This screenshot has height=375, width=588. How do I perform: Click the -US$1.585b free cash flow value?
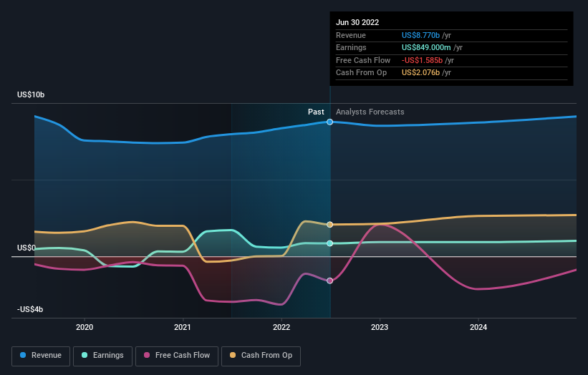422,60
